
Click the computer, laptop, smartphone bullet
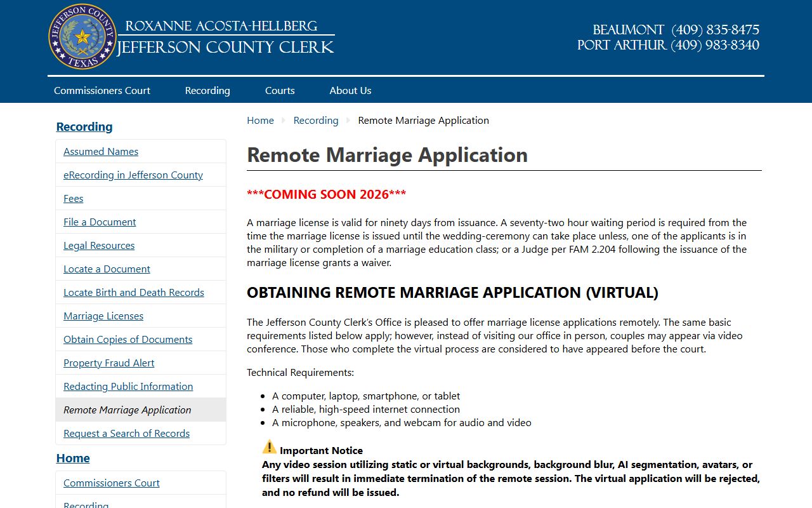[366, 396]
